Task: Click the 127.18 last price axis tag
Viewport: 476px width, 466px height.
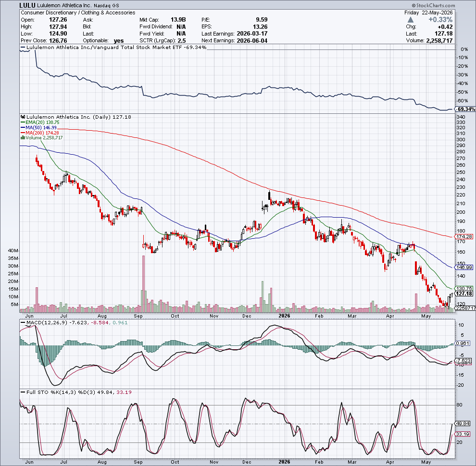Action: click(464, 294)
